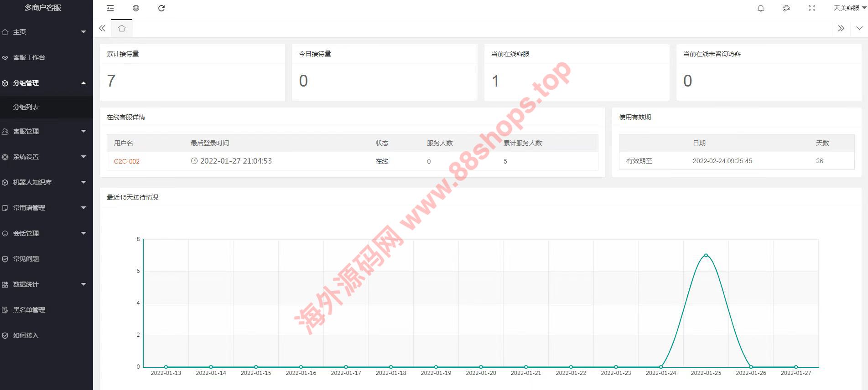Open the notification bell icon
868x390 pixels.
pyautogui.click(x=760, y=8)
